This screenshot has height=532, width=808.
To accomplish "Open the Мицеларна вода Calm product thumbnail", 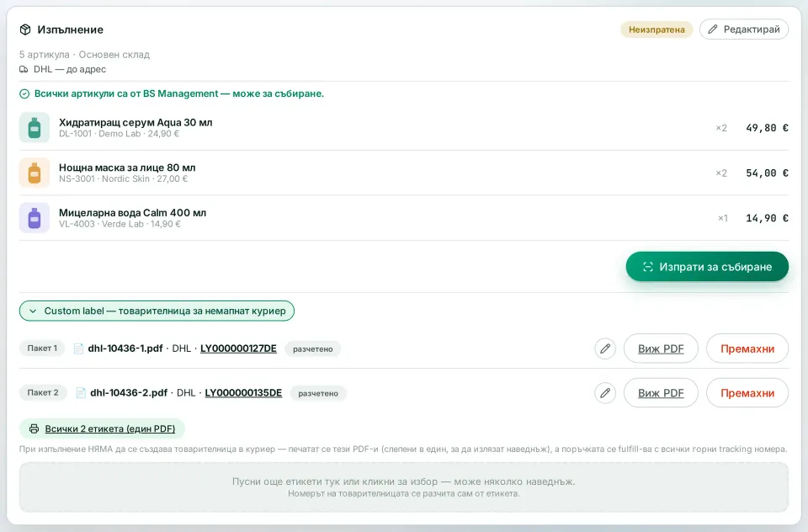I will point(35,217).
